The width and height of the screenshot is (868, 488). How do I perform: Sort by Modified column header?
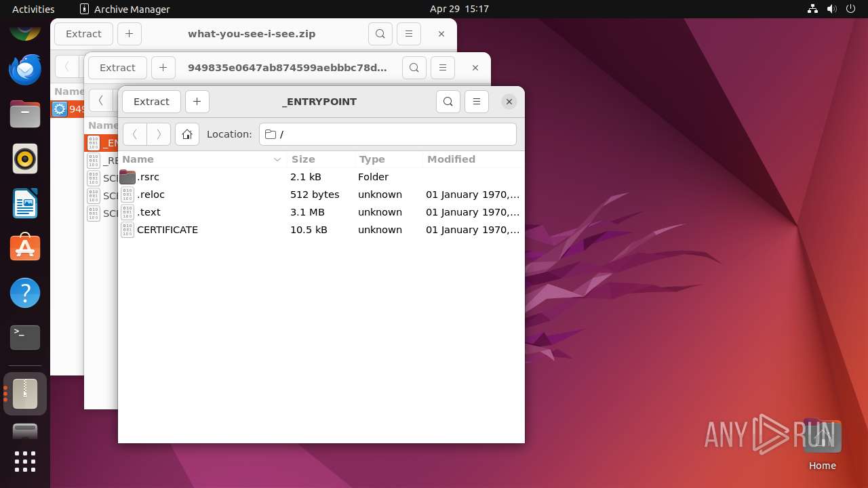(x=473, y=159)
